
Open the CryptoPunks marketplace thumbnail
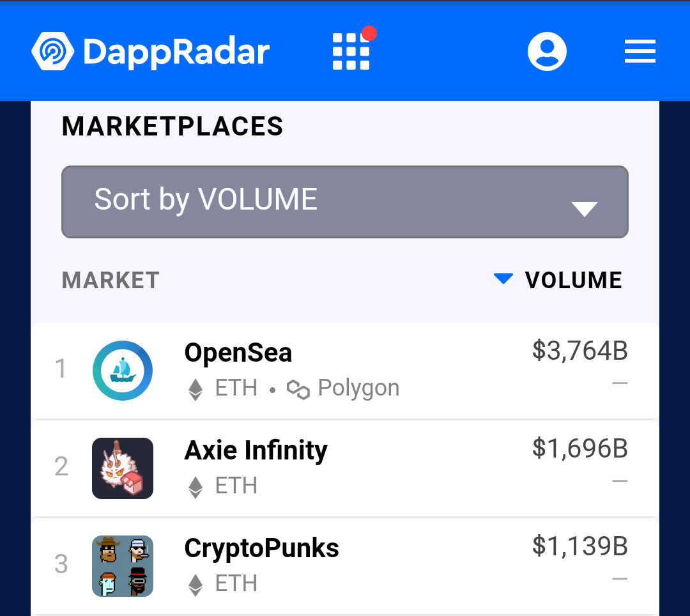click(123, 566)
